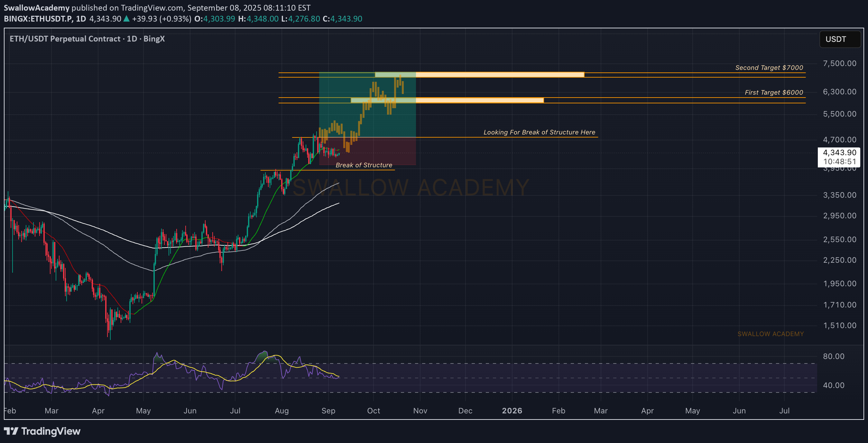Click the TradingView logo at bottom left

(x=42, y=431)
